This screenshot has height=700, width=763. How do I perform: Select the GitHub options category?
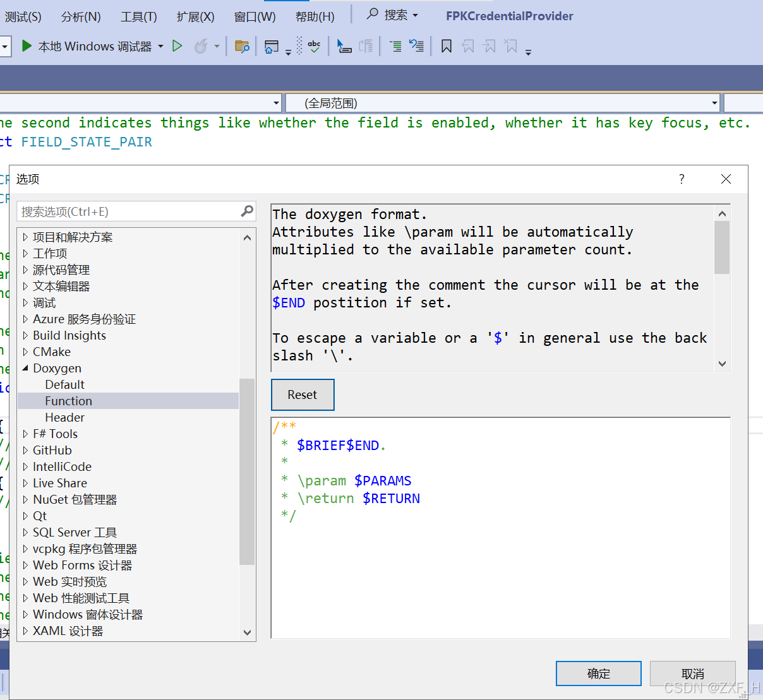pyautogui.click(x=52, y=451)
